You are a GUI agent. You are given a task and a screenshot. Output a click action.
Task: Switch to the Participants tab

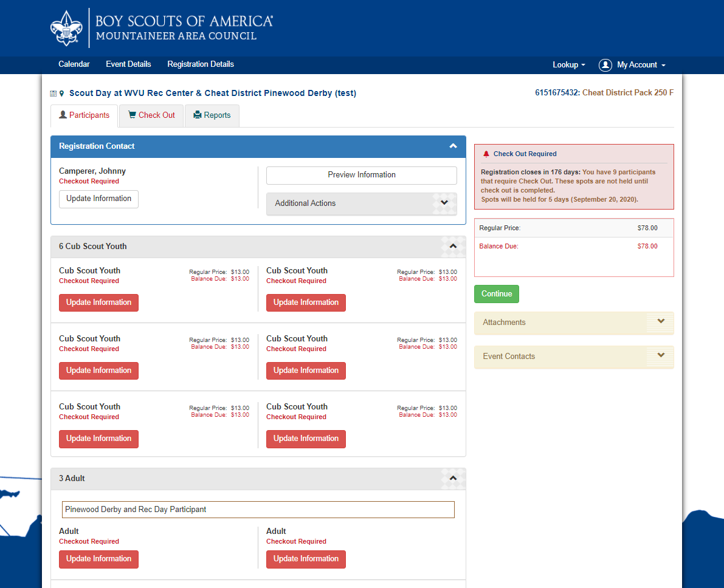(84, 115)
